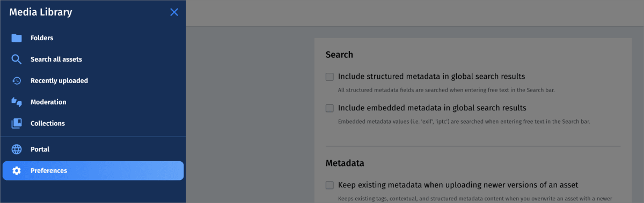Click the Preferences gear icon
Screen dimensions: 644x203
tap(17, 171)
